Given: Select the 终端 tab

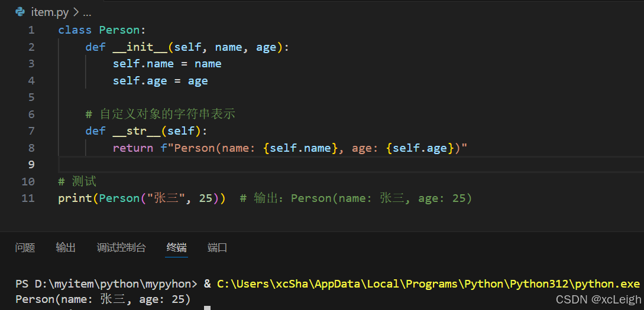Looking at the screenshot, I should [x=177, y=247].
